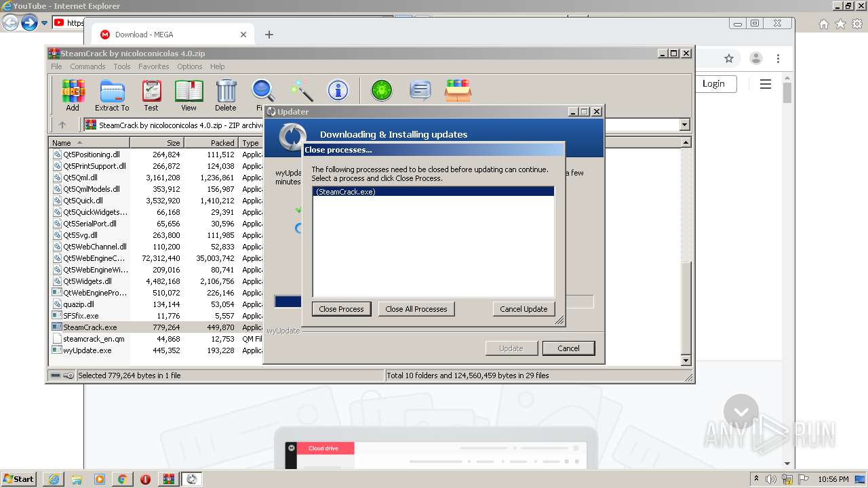Sort file list by Packed column
This screenshot has height=488, width=868.
point(211,143)
